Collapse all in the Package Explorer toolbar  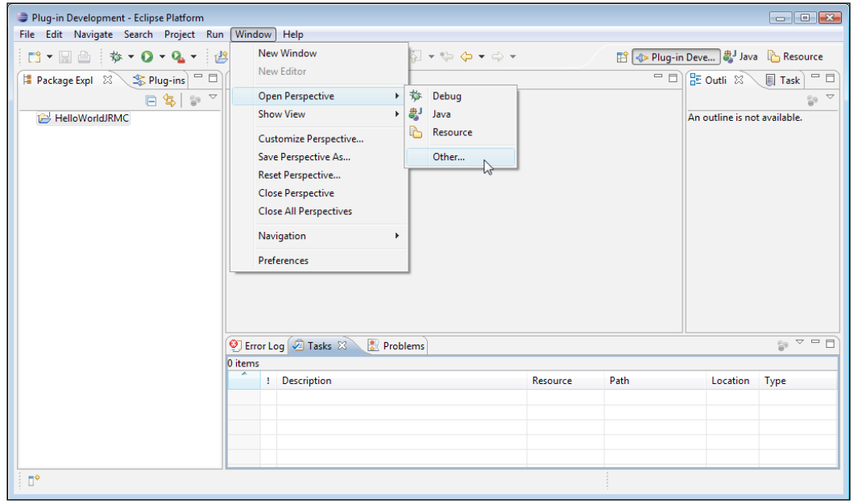coord(151,101)
